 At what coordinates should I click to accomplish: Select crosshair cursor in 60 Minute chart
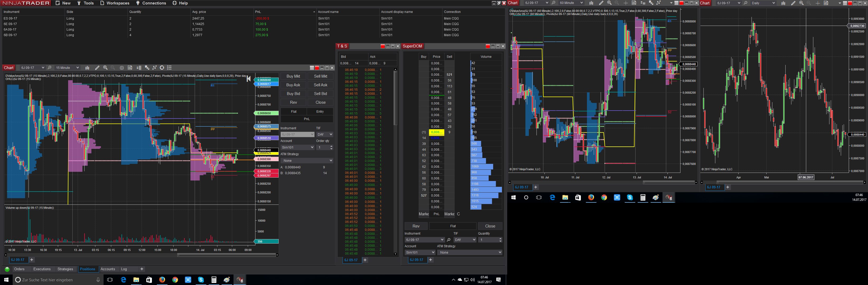[x=626, y=3]
